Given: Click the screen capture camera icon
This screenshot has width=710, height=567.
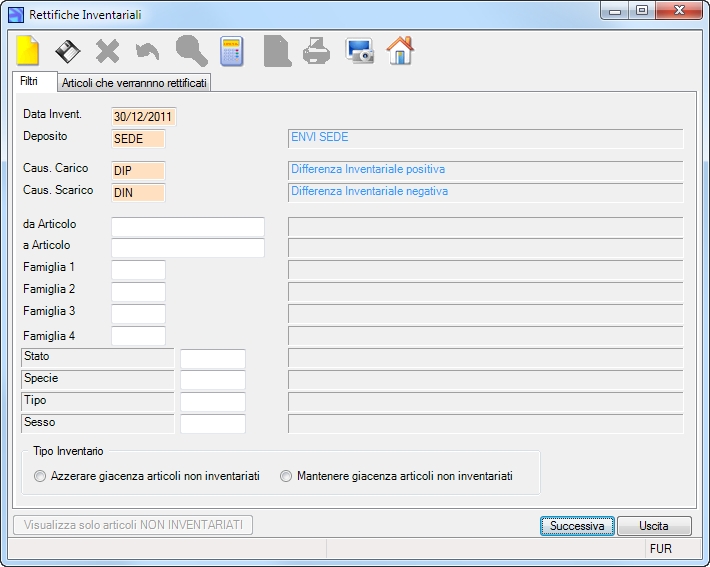Looking at the screenshot, I should coord(360,50).
